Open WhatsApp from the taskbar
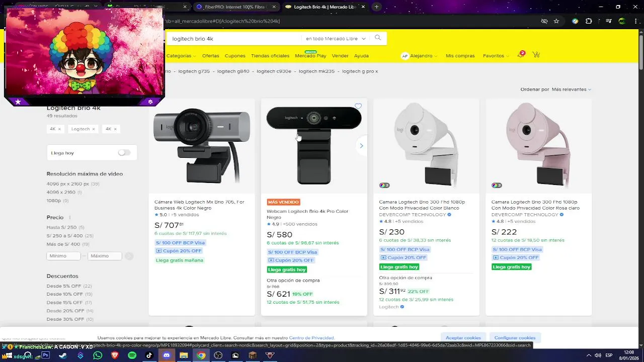644x362 pixels. pos(98,355)
